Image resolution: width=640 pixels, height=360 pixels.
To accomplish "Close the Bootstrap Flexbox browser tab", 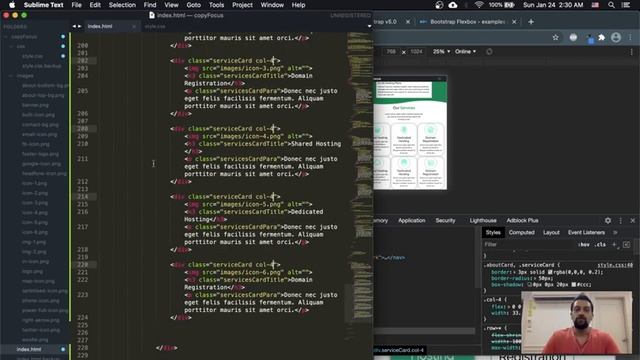I will click(514, 22).
